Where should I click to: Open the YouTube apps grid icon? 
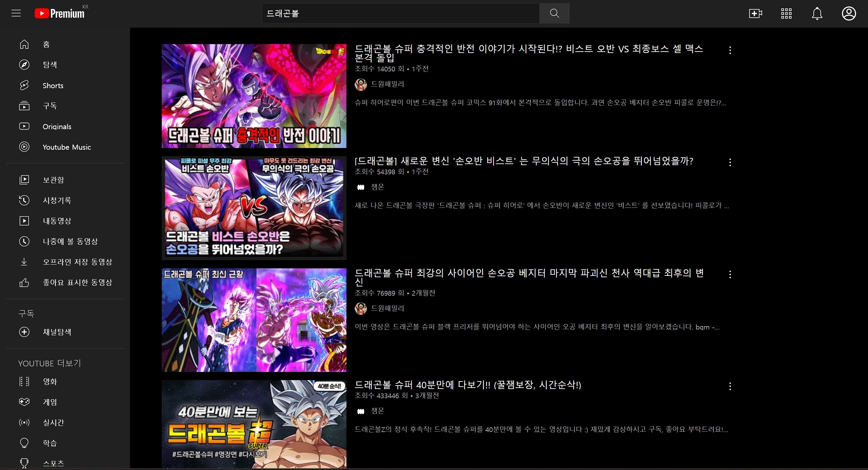tap(786, 13)
